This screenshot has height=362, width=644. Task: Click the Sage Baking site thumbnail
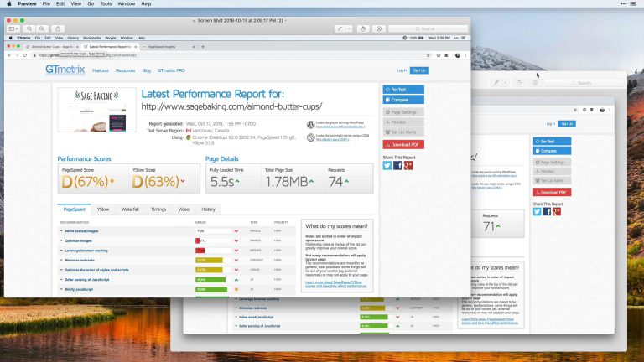[97, 110]
